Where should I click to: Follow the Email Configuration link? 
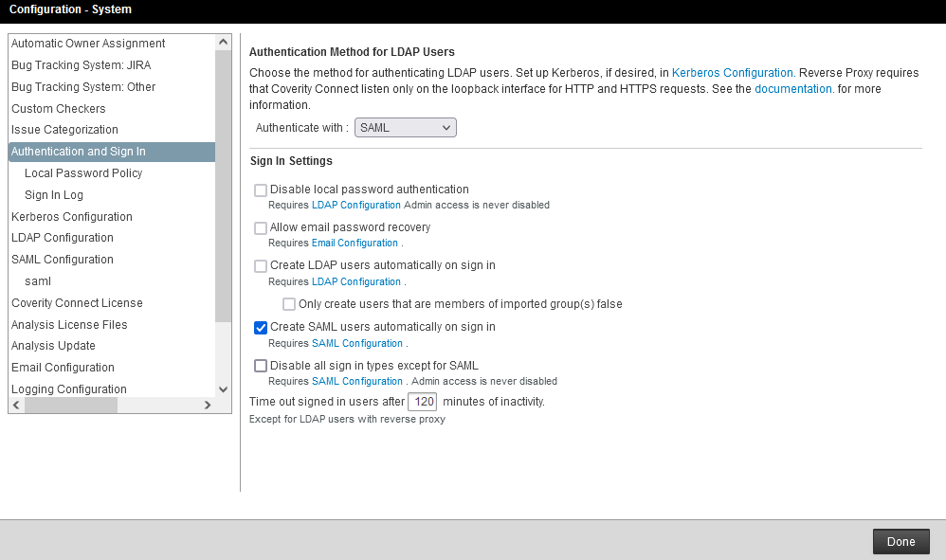[355, 243]
